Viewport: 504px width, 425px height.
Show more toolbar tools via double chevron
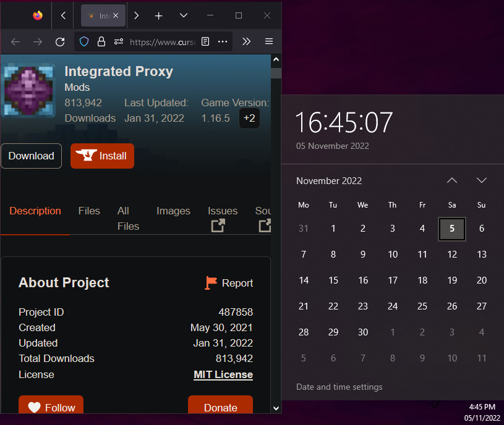tap(246, 41)
